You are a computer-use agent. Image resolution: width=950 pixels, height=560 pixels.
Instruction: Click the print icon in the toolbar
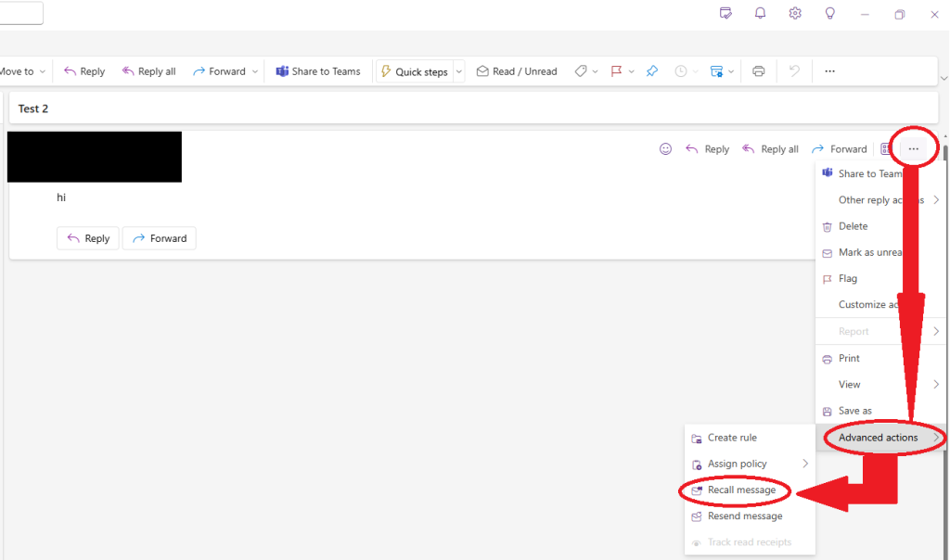(x=759, y=71)
